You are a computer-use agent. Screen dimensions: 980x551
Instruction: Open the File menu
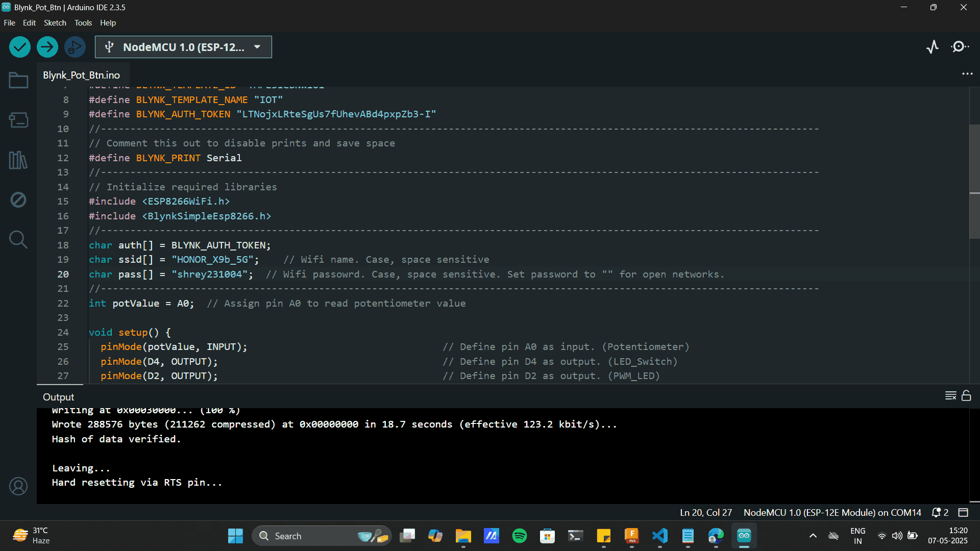(x=9, y=23)
